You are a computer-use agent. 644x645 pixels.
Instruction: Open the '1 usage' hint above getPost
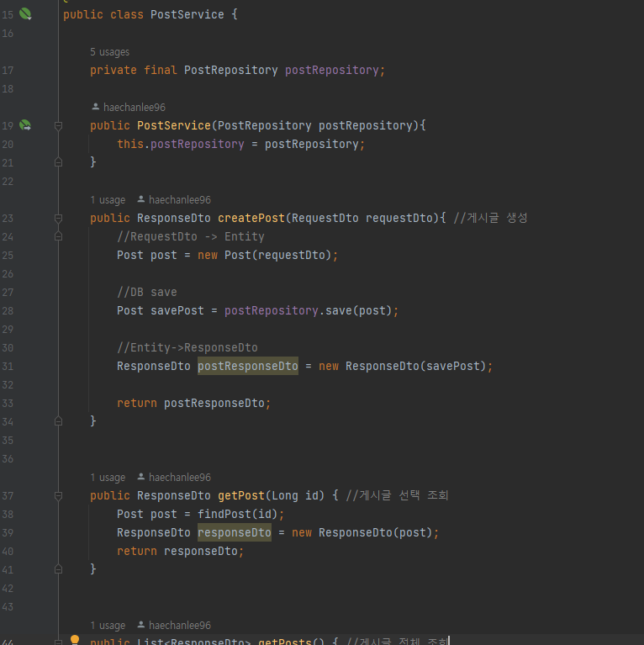coord(108,477)
